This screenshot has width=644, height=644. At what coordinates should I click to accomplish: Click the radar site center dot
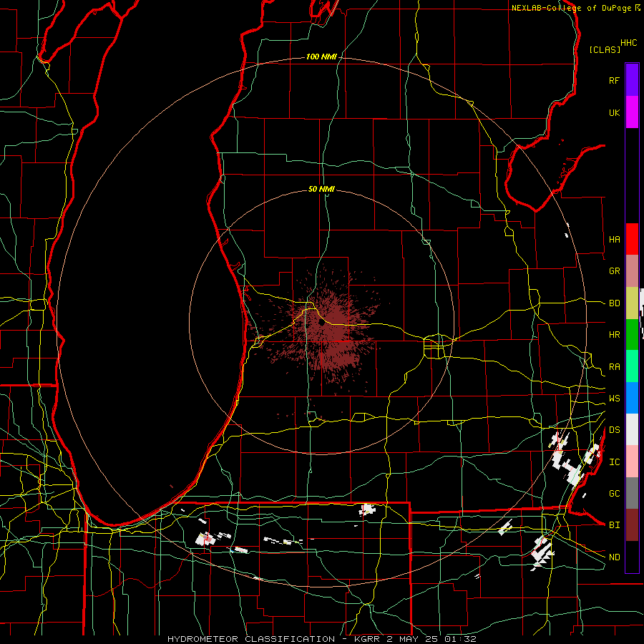pyautogui.click(x=321, y=323)
